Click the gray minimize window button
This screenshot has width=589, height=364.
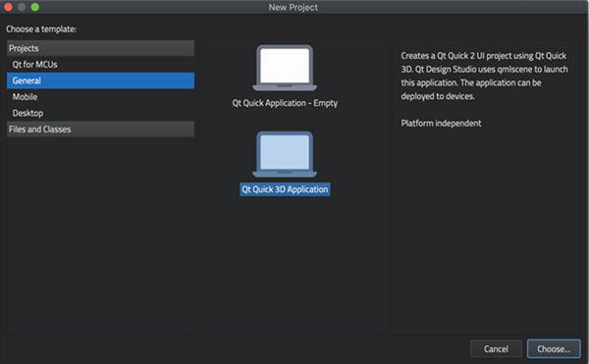pos(22,7)
